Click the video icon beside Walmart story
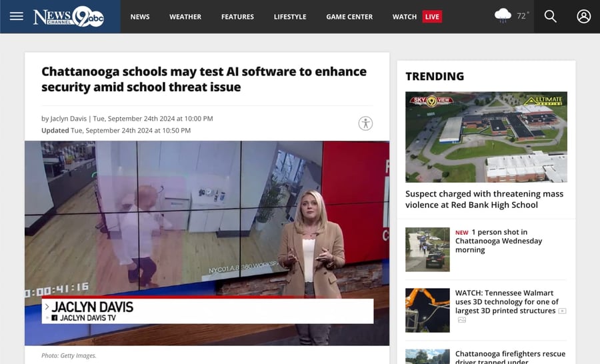 click(562, 311)
